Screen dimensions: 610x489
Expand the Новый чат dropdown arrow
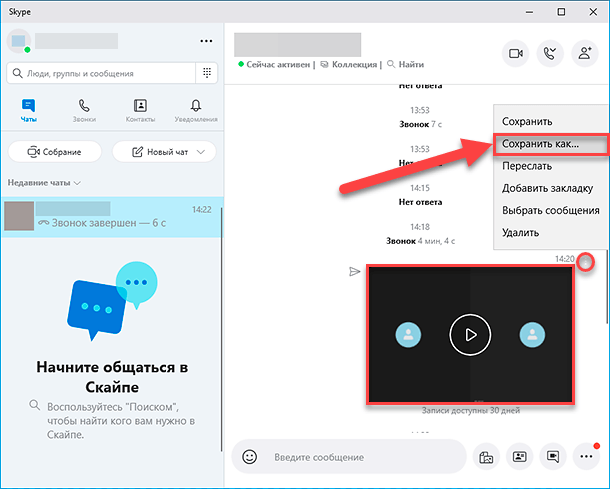click(201, 152)
